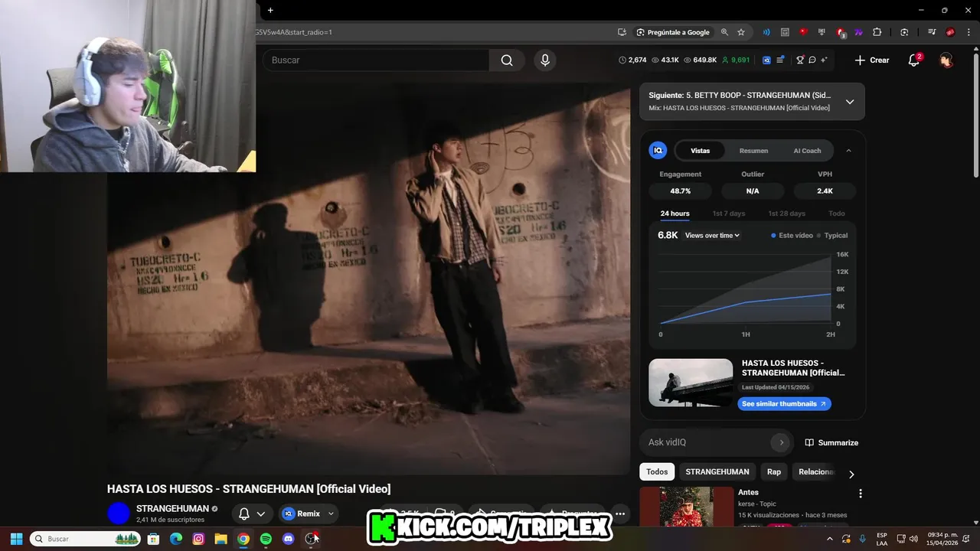The image size is (980, 551).
Task: Start voice search with the microphone icon
Action: coord(545,60)
